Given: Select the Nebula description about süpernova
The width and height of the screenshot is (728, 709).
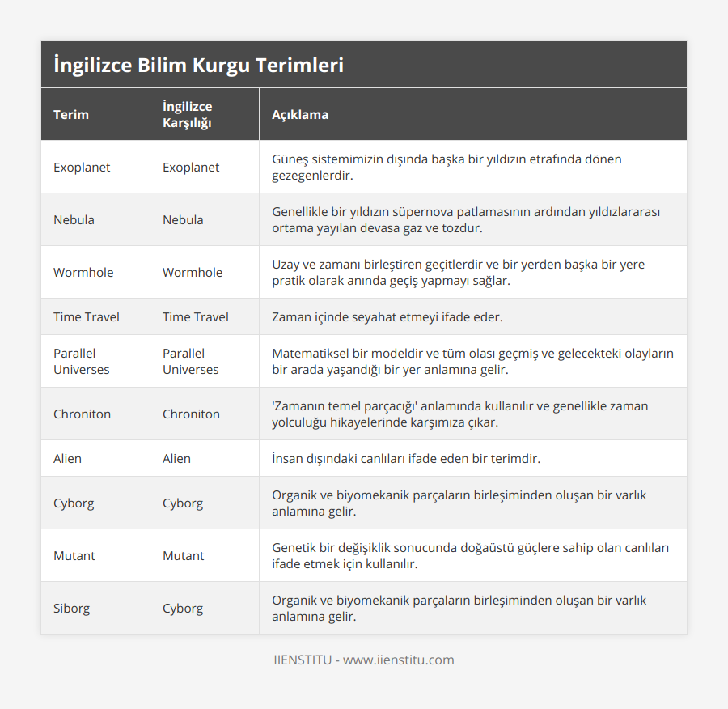Looking at the screenshot, I should (x=466, y=219).
